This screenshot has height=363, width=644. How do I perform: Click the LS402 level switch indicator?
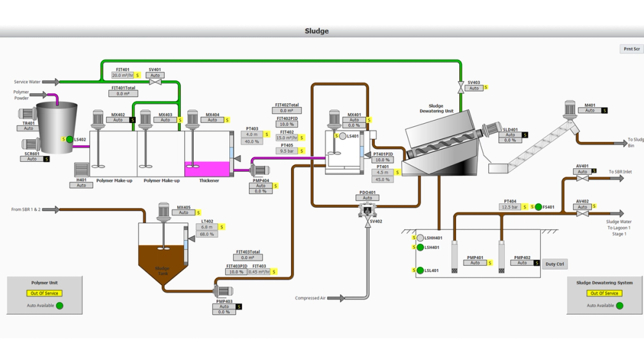70,140
